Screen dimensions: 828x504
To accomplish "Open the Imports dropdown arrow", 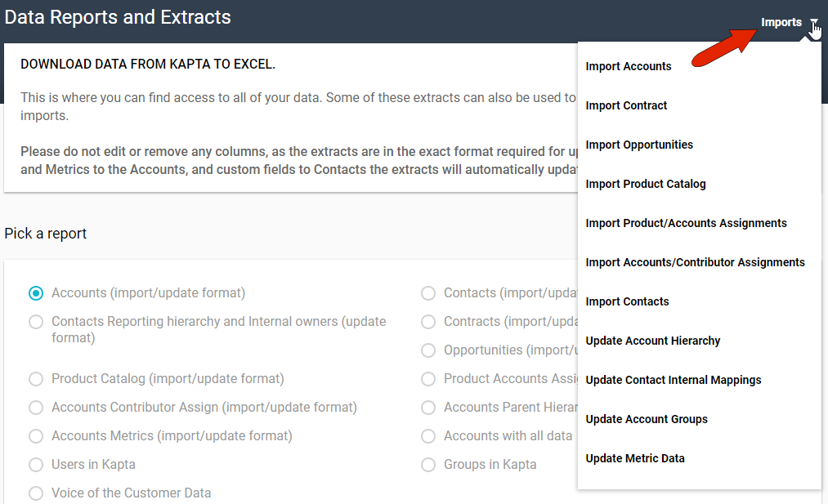I will 813,23.
